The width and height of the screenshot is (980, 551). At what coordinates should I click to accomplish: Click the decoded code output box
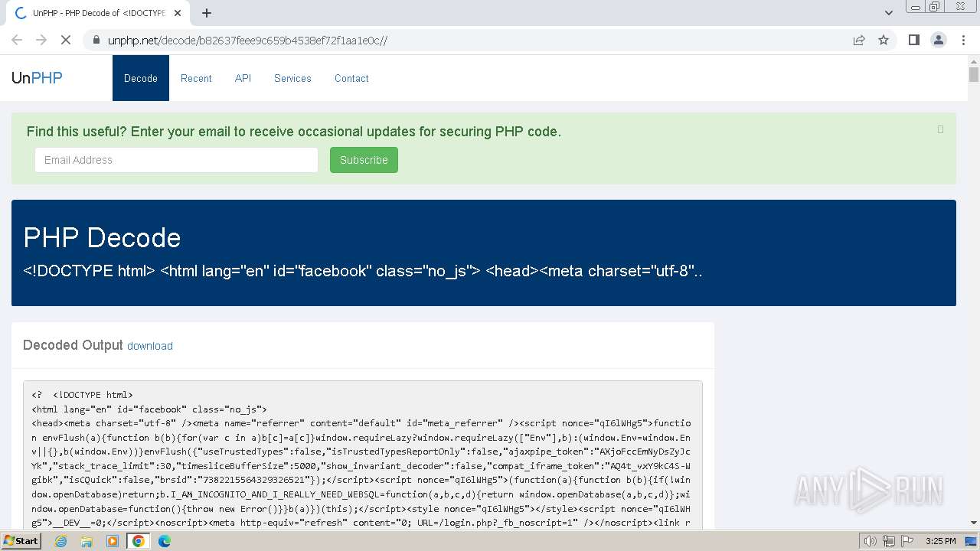click(363, 455)
